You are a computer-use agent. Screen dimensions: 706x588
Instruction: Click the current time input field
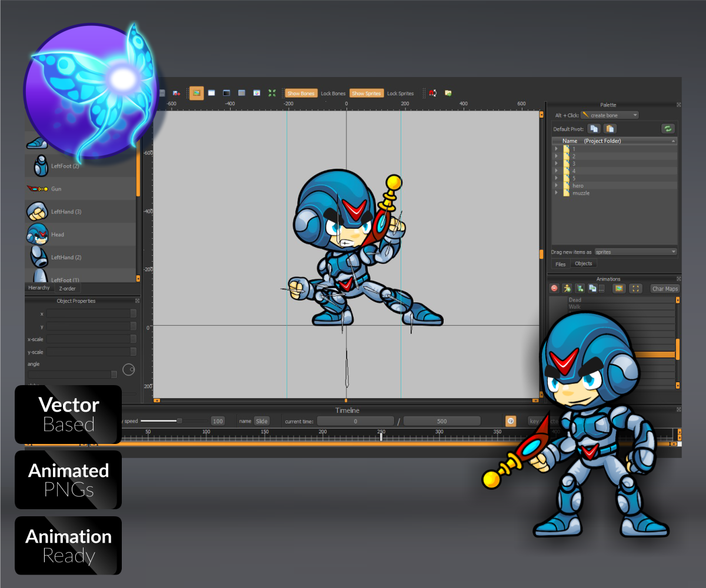click(355, 421)
